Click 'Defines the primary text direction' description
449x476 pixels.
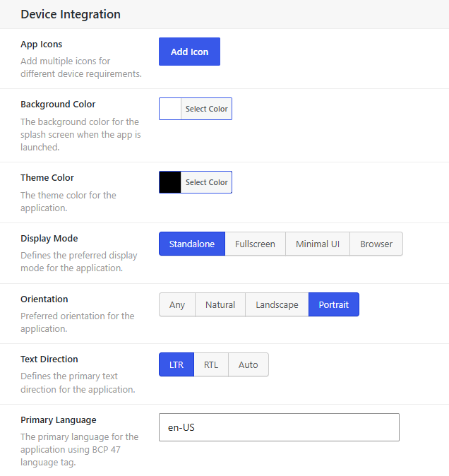[x=78, y=383]
